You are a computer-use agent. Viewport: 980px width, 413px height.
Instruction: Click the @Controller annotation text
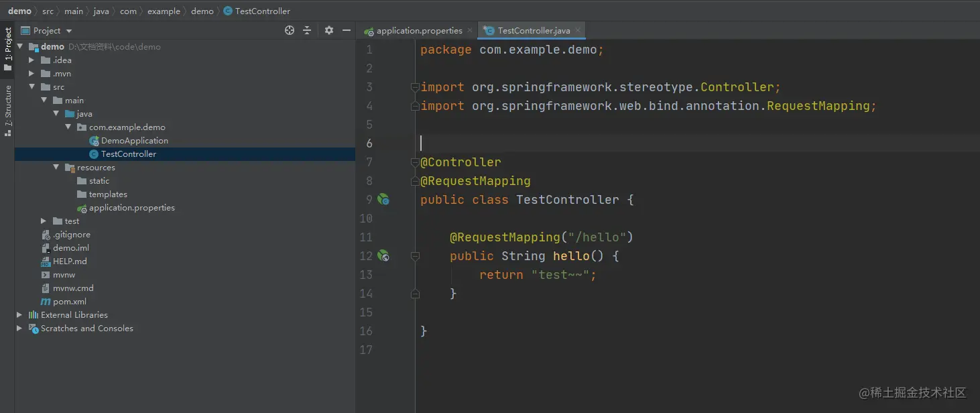pos(461,162)
